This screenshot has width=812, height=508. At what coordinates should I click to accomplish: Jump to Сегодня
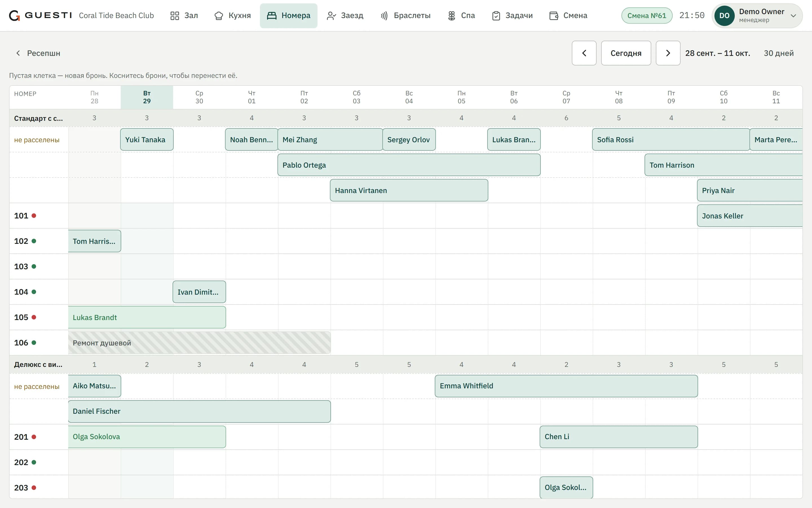pyautogui.click(x=626, y=53)
